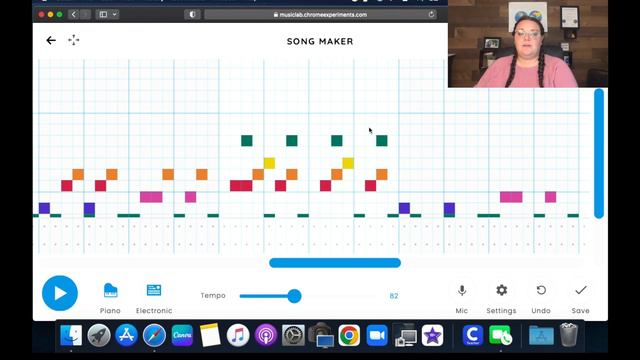
Task: Toggle the Safari sidebar button
Action: pos(103,15)
